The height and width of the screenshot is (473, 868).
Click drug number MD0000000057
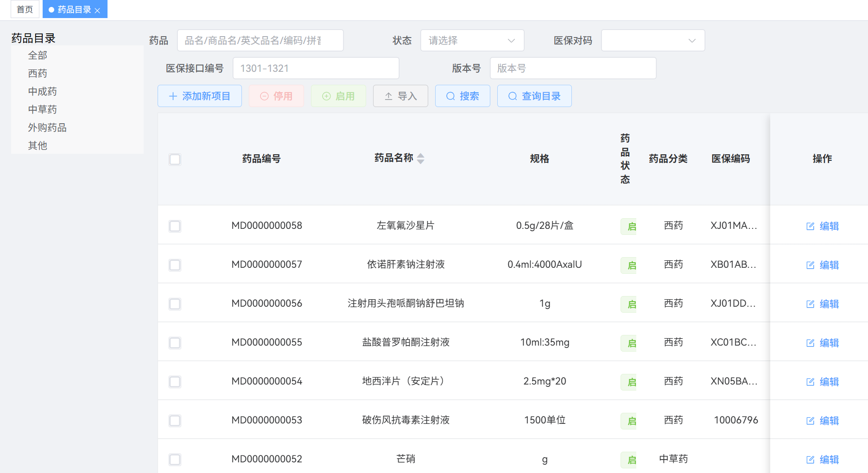[267, 265]
